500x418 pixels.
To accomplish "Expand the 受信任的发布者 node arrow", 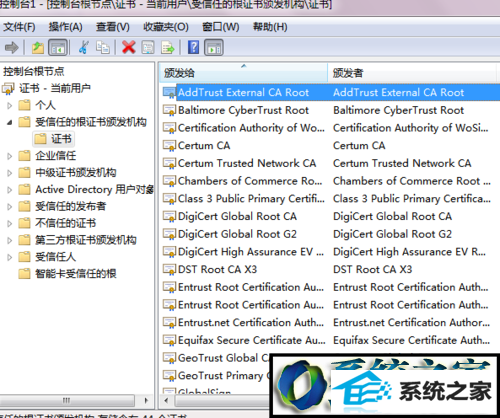I will 9,207.
